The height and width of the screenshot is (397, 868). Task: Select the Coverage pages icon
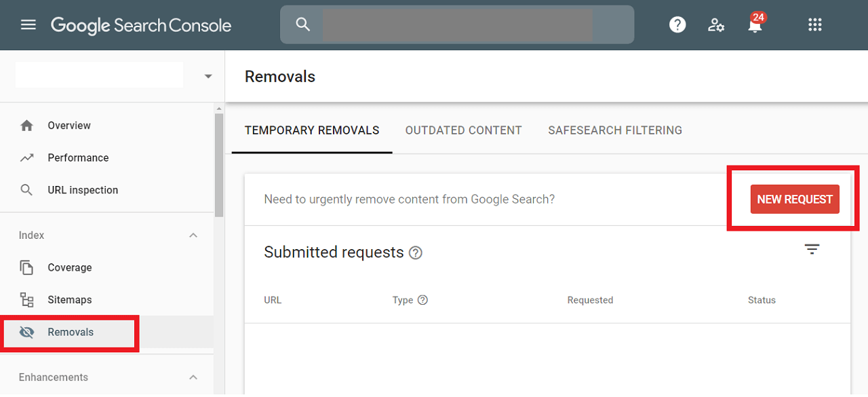27,267
